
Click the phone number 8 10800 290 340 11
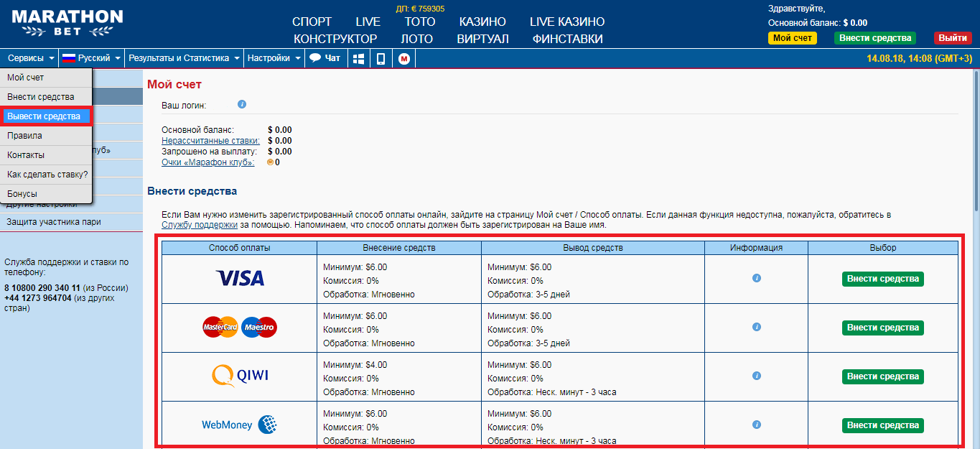pos(42,288)
